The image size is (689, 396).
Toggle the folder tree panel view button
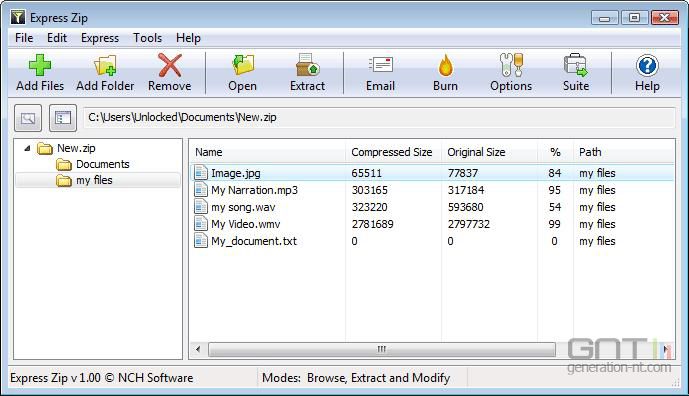pos(63,118)
